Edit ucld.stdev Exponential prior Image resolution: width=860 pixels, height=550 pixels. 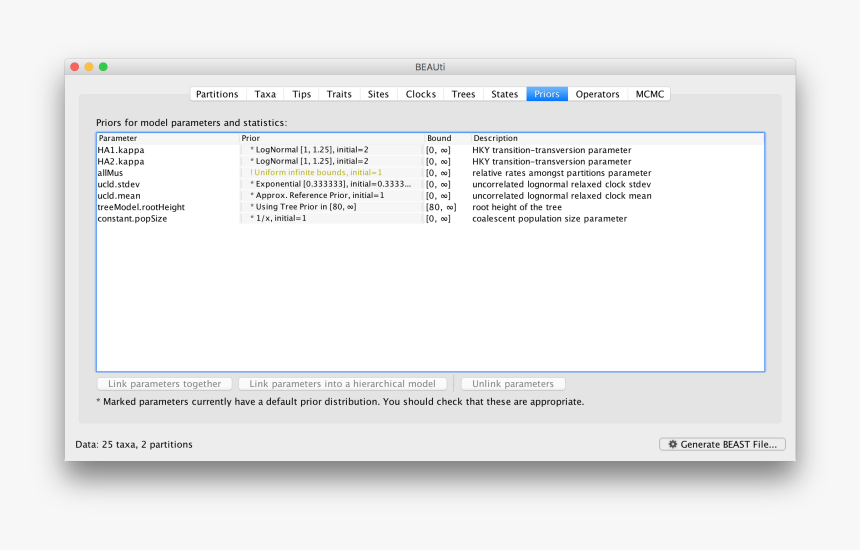pyautogui.click(x=331, y=184)
